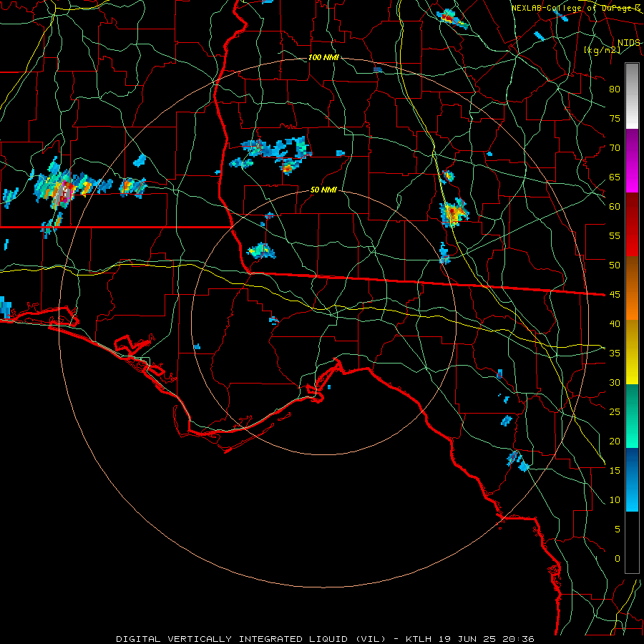Click the 10 value on the VIL scale
The image size is (644, 644).
pos(615,500)
